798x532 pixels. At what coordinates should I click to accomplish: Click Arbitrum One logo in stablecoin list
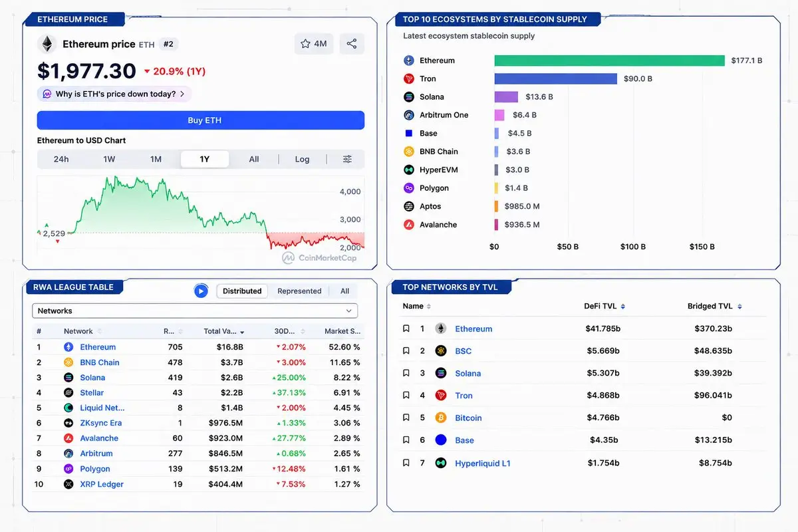coord(409,115)
